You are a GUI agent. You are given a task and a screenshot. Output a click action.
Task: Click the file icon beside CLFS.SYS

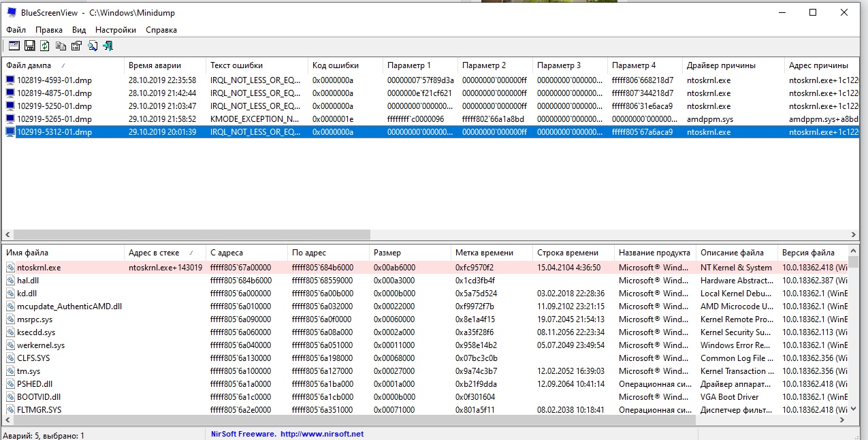10,358
